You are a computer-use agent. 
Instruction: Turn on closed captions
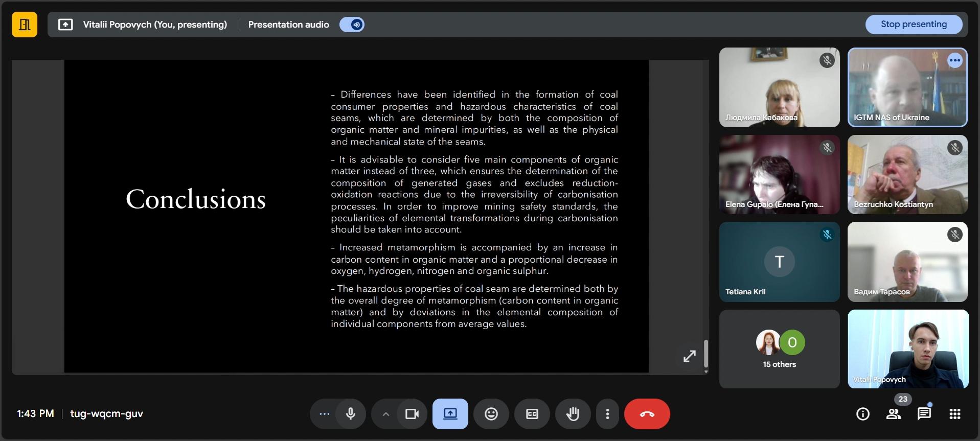[532, 414]
